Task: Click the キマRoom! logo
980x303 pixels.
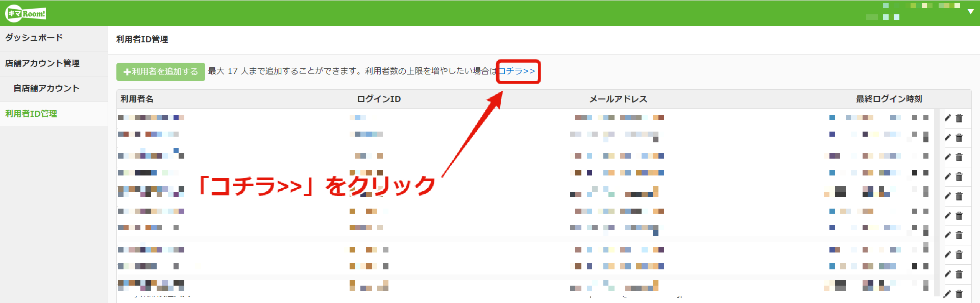Action: (26, 14)
